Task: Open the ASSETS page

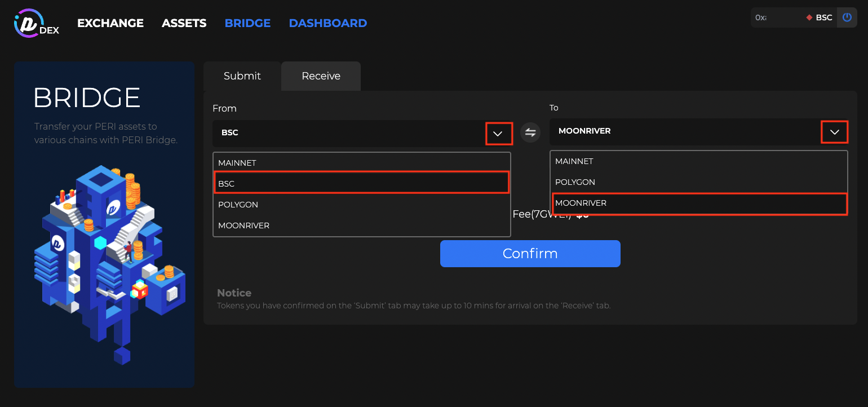Action: click(x=184, y=23)
